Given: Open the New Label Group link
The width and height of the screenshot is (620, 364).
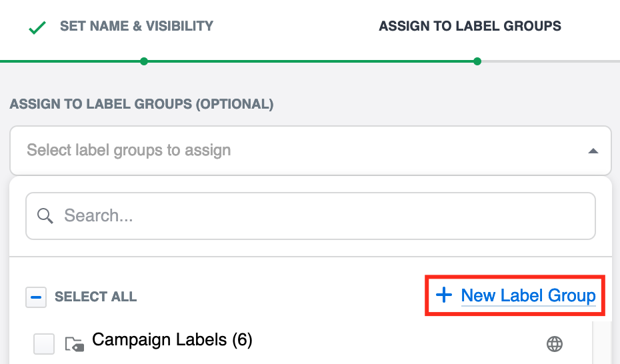Looking at the screenshot, I should pyautogui.click(x=528, y=296).
